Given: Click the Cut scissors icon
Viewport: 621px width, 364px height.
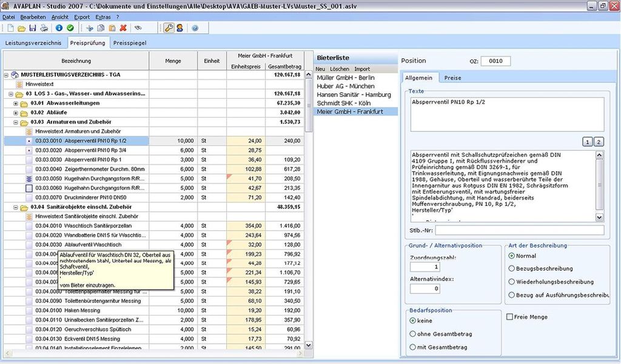Looking at the screenshot, I should pyautogui.click(x=90, y=28).
